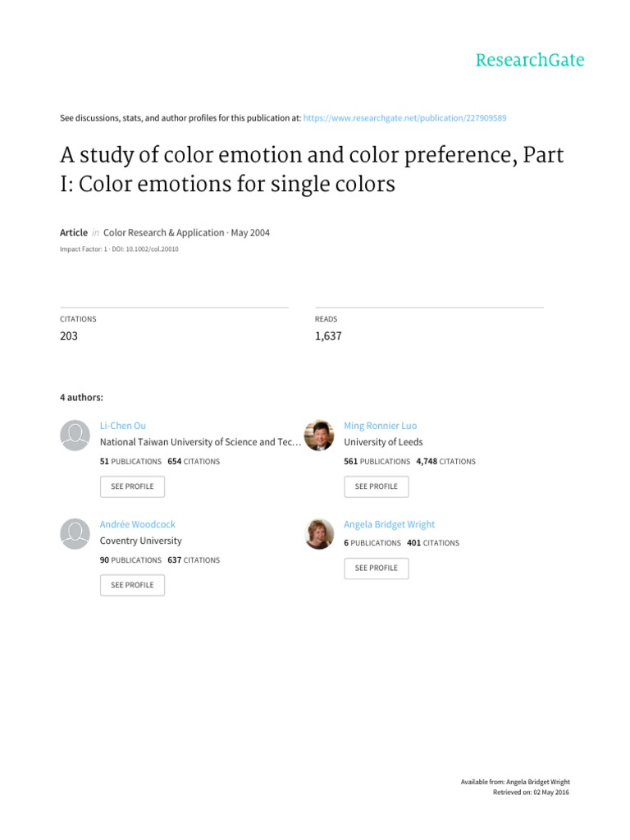Screen dimensions: 630x840
Task: Click the ResearchGate logo
Action: 532,60
